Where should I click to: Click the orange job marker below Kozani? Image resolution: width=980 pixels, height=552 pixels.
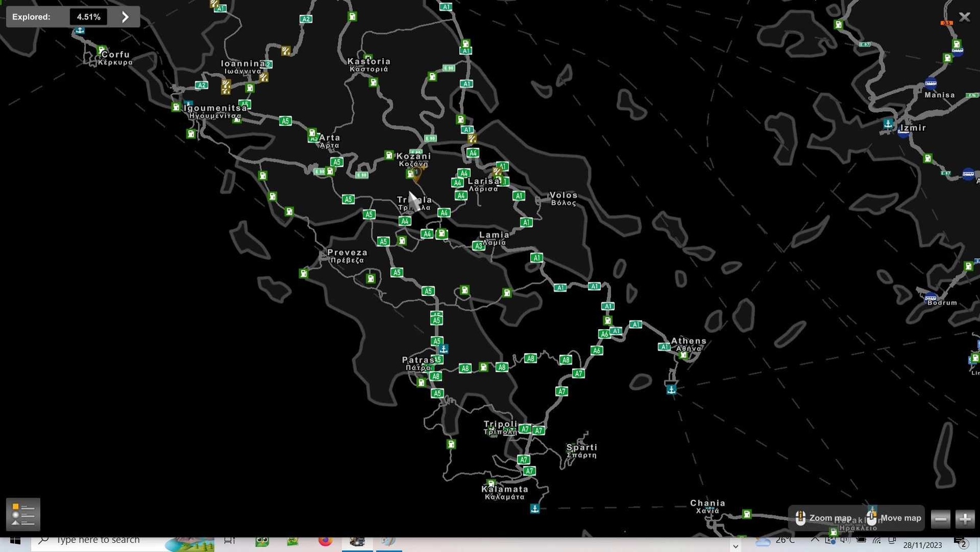pos(417,174)
